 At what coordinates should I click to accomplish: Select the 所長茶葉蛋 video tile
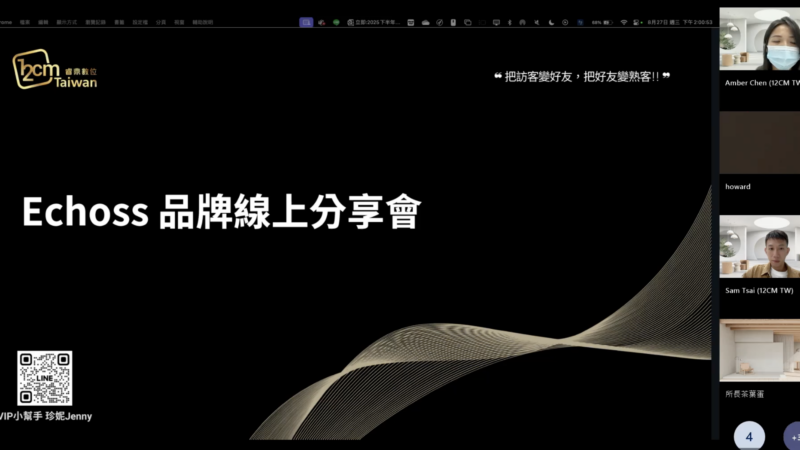click(x=760, y=351)
